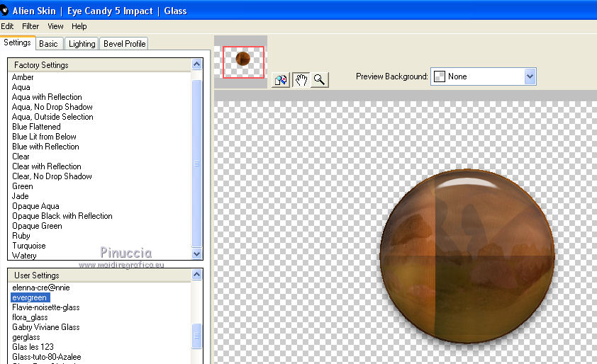Click the glass sphere in preview

coord(467,256)
